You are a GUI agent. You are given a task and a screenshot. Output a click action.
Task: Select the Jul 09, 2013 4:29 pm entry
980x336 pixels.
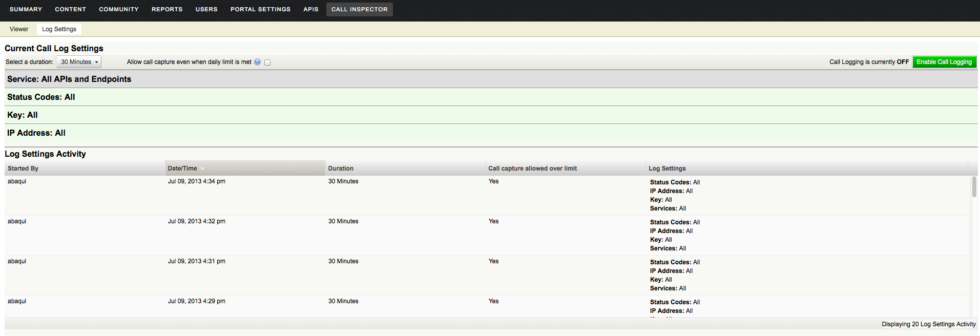pyautogui.click(x=486, y=307)
